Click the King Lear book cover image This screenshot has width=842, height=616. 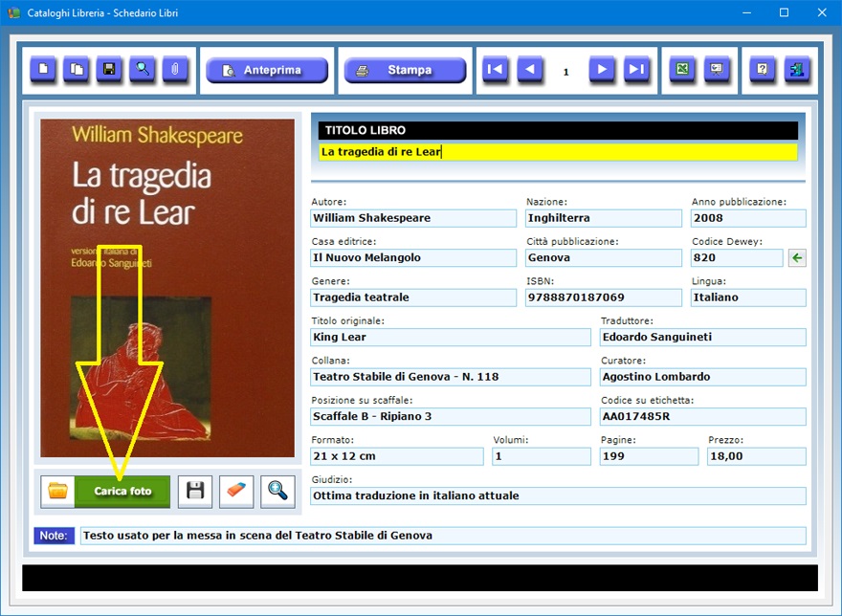167,287
